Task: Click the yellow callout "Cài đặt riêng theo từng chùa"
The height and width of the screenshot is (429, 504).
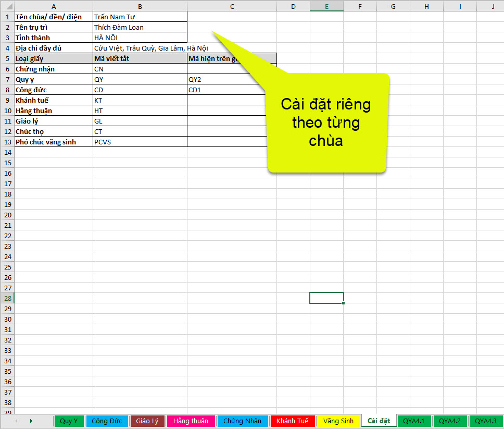Action: (326, 122)
